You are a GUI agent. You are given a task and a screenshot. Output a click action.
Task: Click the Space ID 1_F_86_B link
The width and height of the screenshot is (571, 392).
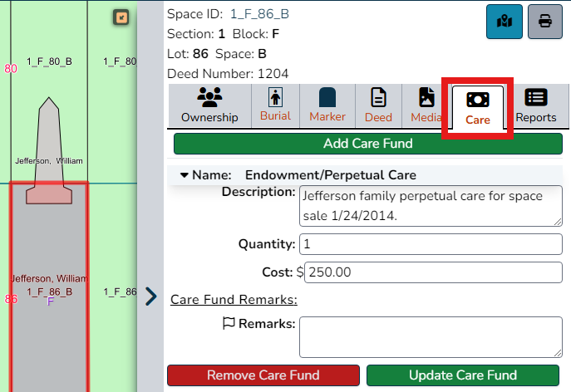click(259, 14)
